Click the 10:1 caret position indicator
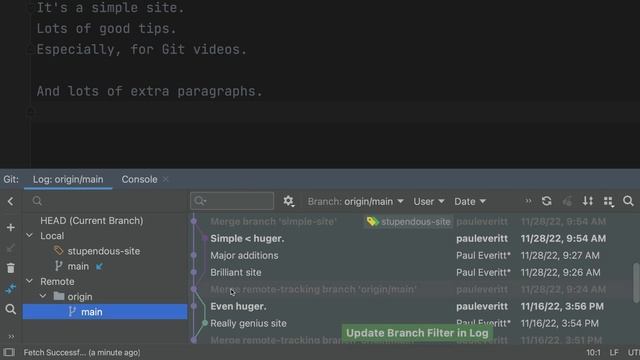This screenshot has height=360, width=640. 593,352
